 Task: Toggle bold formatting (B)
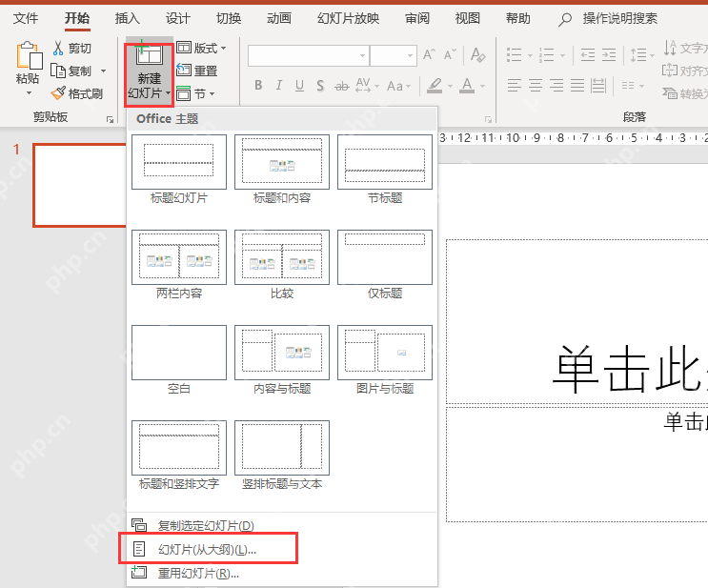[x=258, y=86]
